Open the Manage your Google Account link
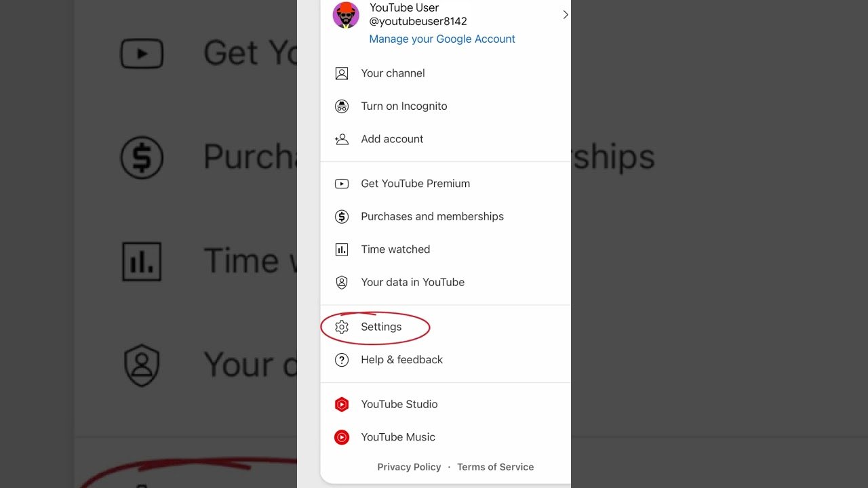 coord(442,39)
